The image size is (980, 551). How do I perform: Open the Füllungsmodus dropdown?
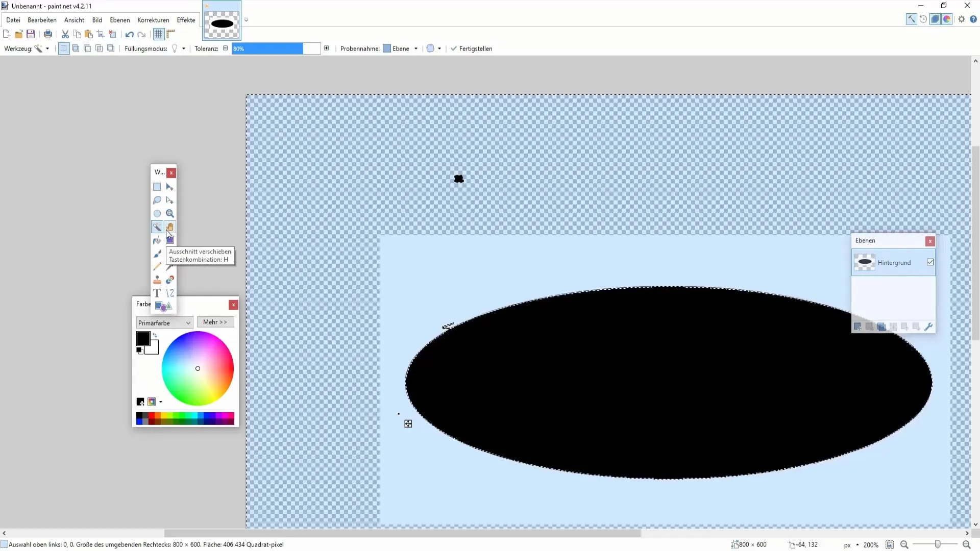178,48
